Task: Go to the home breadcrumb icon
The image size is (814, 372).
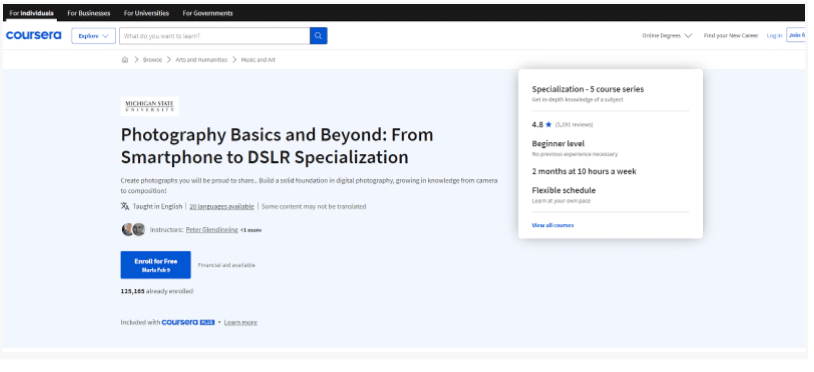Action: tap(125, 60)
